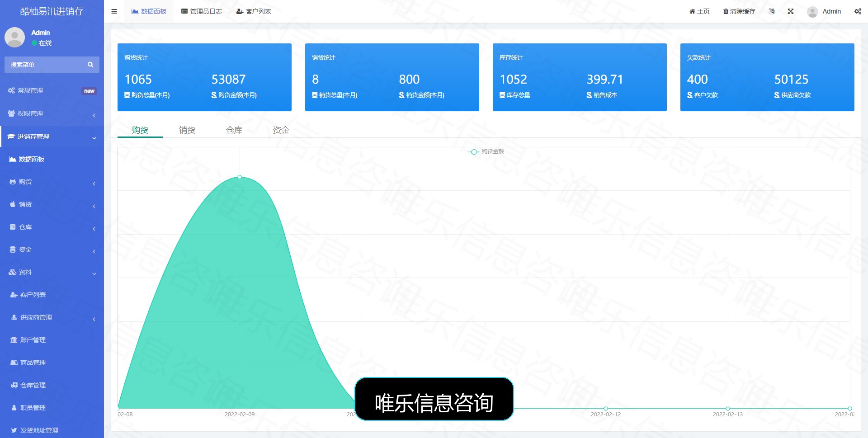Click the Admin avatar in the sidebar

(14, 37)
